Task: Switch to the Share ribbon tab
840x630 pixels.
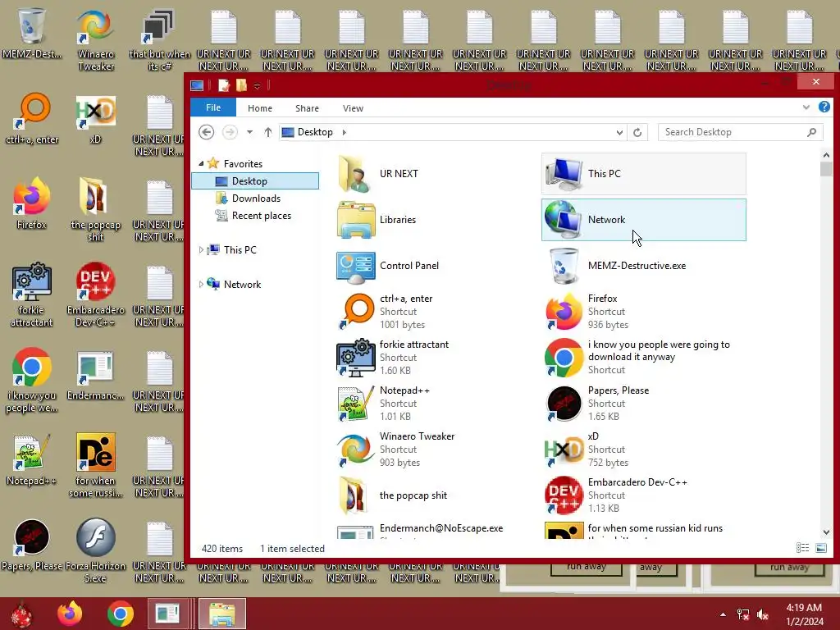Action: 307,108
